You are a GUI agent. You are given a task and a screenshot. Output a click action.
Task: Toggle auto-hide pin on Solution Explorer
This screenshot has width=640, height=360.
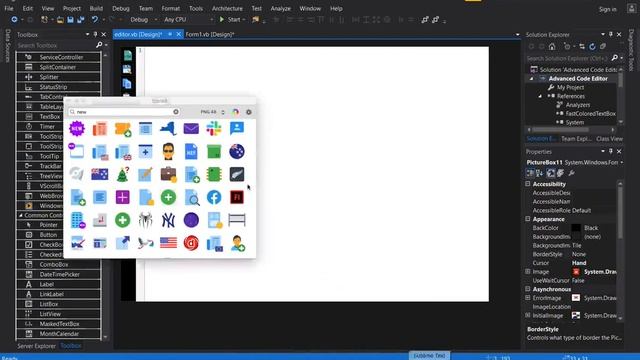coord(611,35)
